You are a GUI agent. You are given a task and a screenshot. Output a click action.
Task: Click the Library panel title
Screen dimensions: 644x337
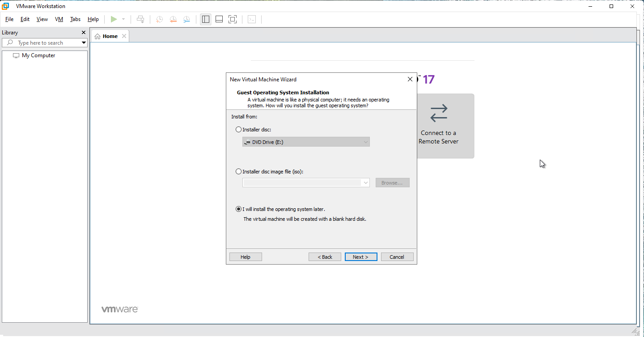[x=10, y=33]
